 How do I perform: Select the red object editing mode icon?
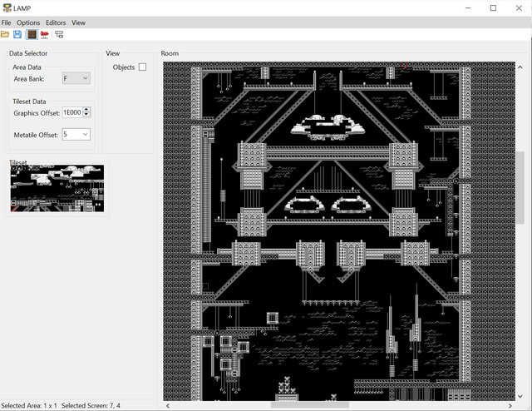click(44, 34)
